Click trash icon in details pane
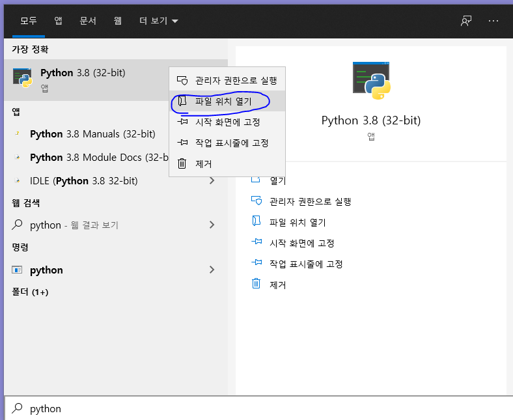The image size is (513, 420). (x=256, y=283)
